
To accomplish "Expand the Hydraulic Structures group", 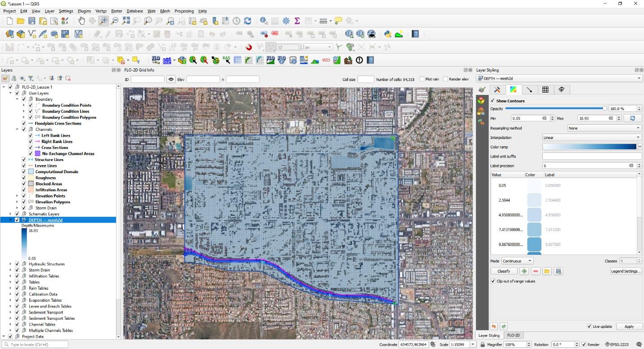I will pyautogui.click(x=11, y=264).
